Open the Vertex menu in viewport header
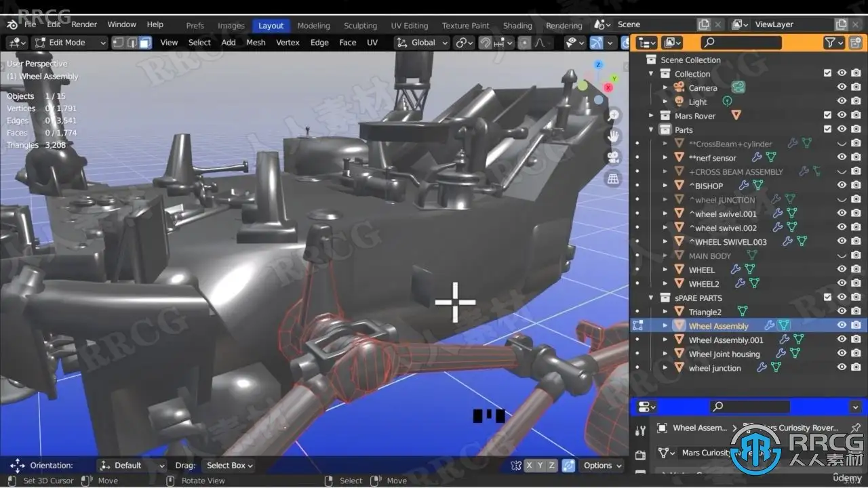Viewport: 868px width, 488px height. pos(288,43)
